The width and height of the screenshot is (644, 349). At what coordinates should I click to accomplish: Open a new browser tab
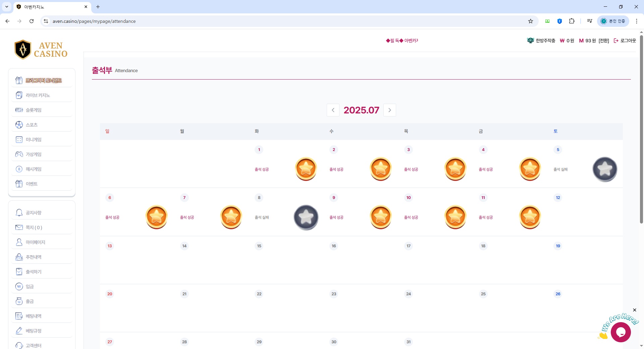click(98, 7)
